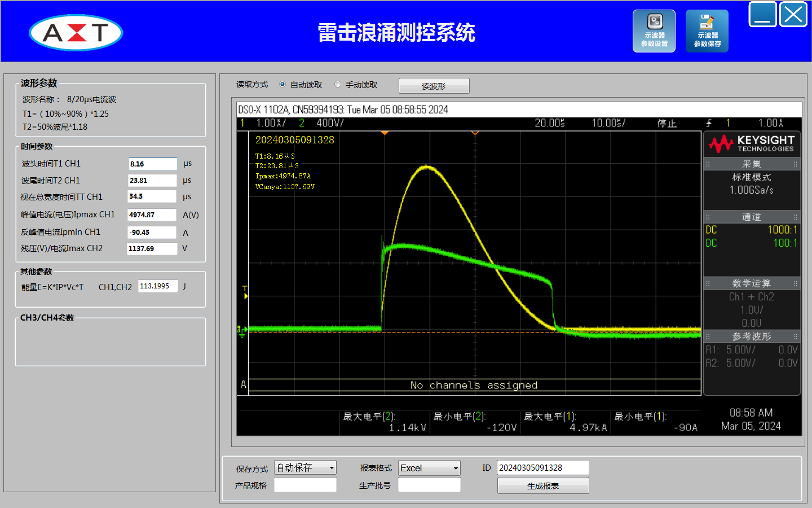Click the generate report button
Image resolution: width=812 pixels, height=508 pixels.
(542, 486)
